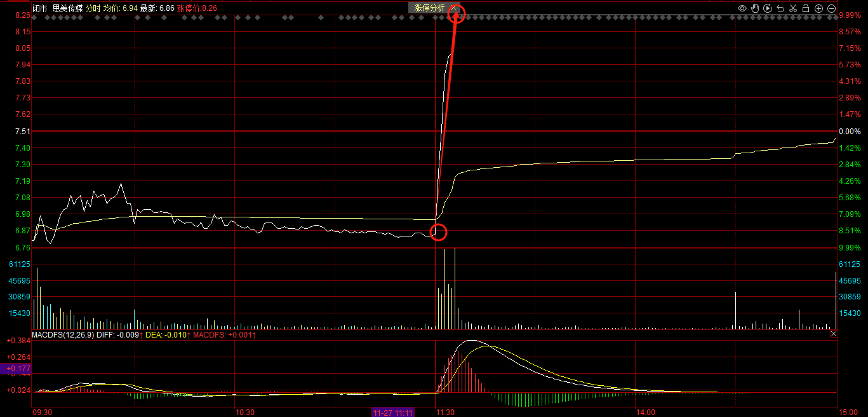Click the red circle at breakout start
This screenshot has width=868, height=417.
(x=439, y=232)
